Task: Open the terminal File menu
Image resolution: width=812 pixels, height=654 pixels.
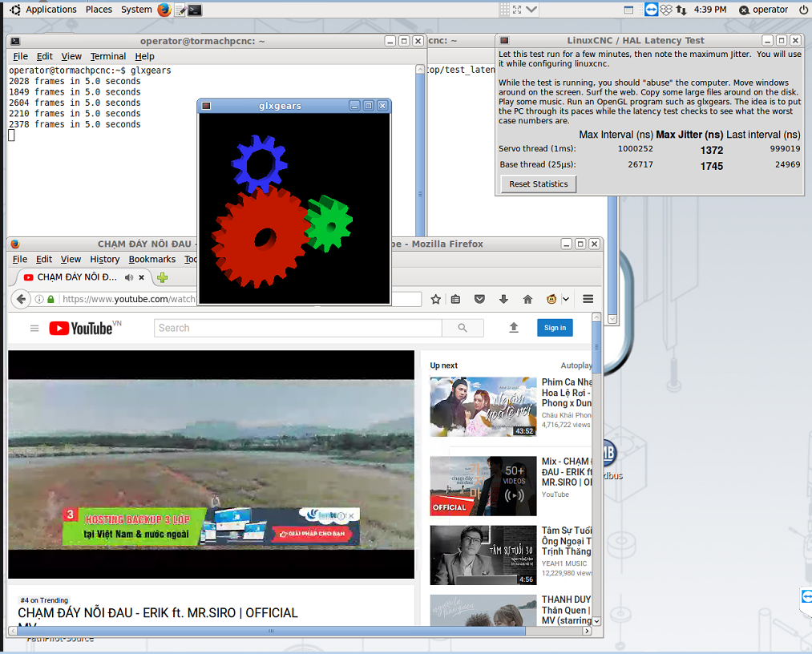Action: tap(21, 56)
